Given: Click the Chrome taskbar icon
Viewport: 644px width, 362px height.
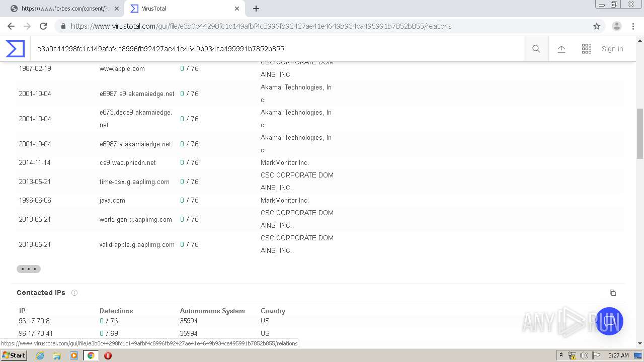Looking at the screenshot, I should click(91, 355).
